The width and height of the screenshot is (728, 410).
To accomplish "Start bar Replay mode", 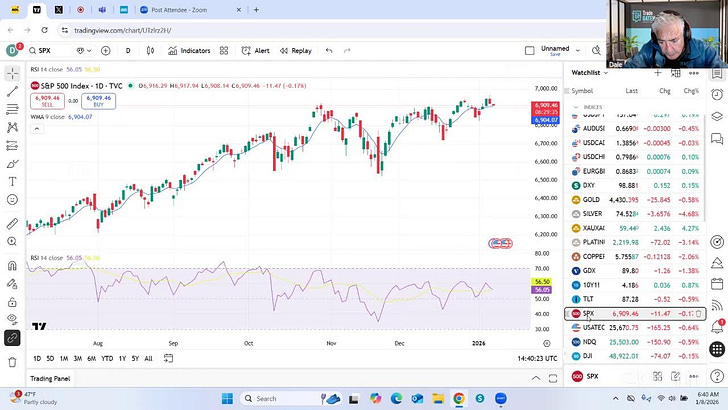I will coord(296,51).
